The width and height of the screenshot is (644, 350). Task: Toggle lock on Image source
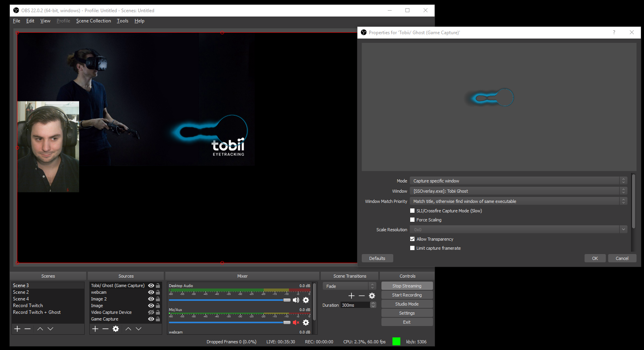click(158, 306)
